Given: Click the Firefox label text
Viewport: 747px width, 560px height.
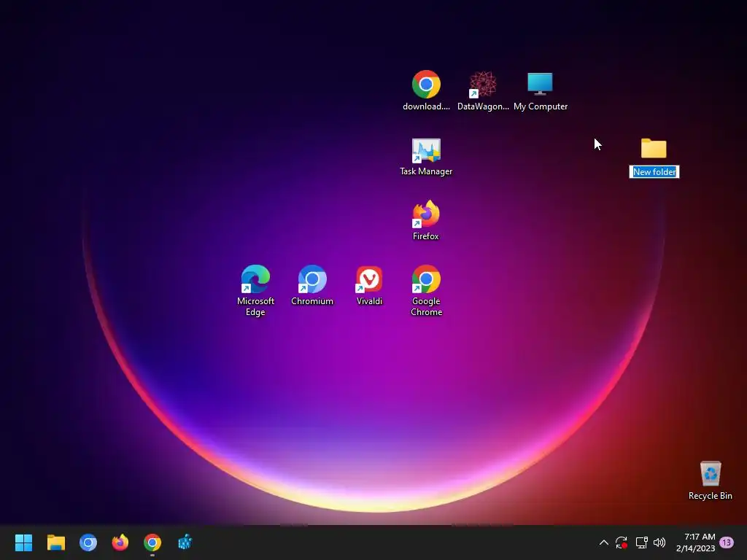Looking at the screenshot, I should [425, 236].
